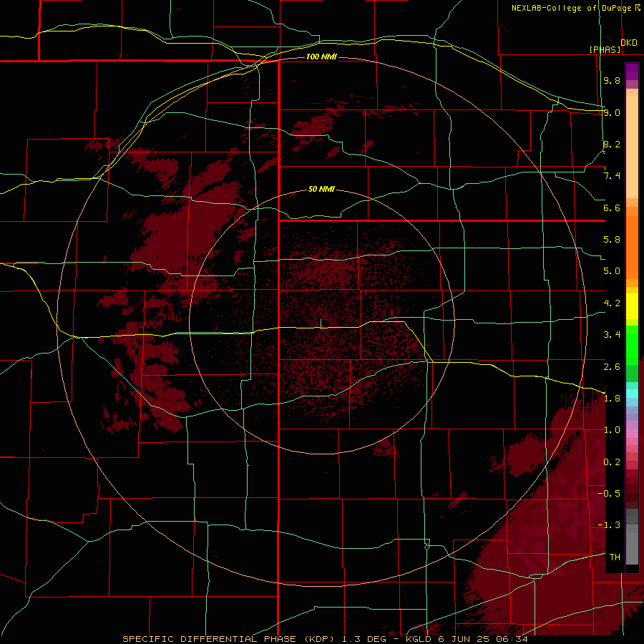Click the 7.4 scale value
The width and height of the screenshot is (644, 644).
tap(612, 176)
